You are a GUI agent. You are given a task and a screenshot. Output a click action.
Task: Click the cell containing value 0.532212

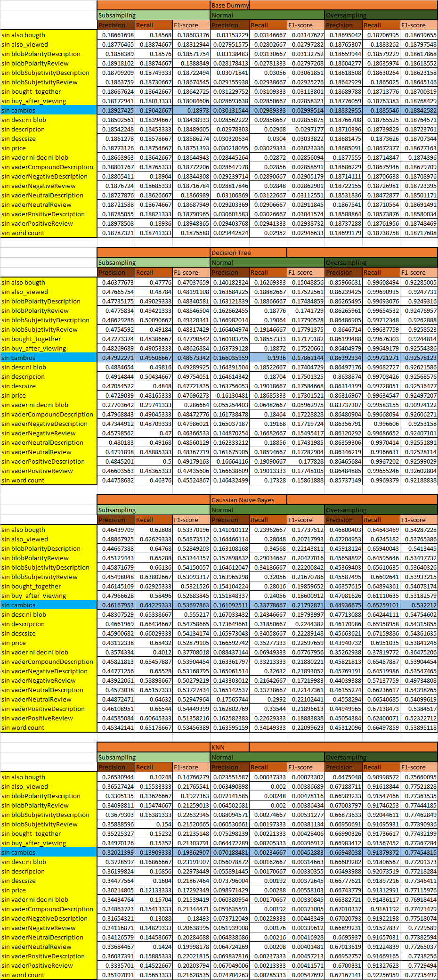point(419,605)
